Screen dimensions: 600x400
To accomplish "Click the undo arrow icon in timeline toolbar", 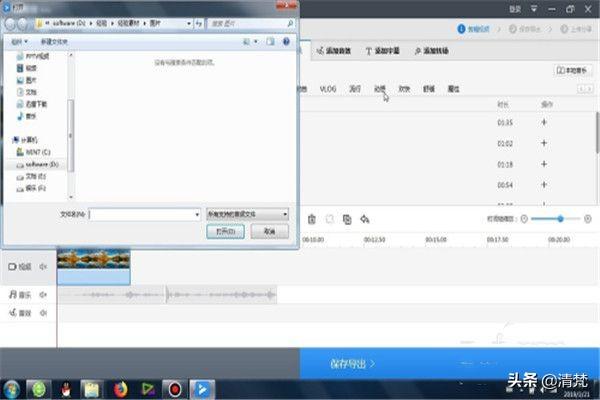I will (364, 219).
